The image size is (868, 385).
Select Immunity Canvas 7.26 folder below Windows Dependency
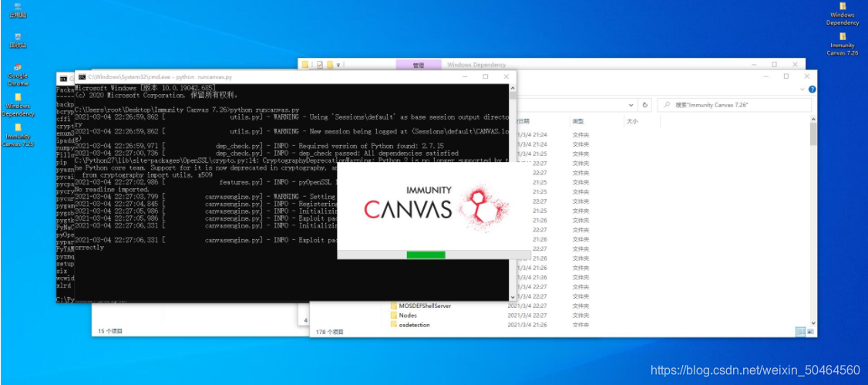pos(18,135)
